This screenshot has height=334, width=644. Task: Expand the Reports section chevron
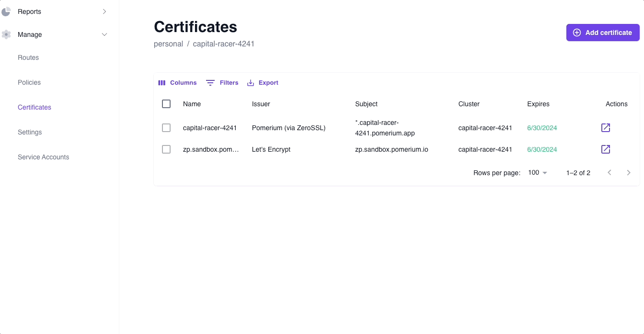104,11
